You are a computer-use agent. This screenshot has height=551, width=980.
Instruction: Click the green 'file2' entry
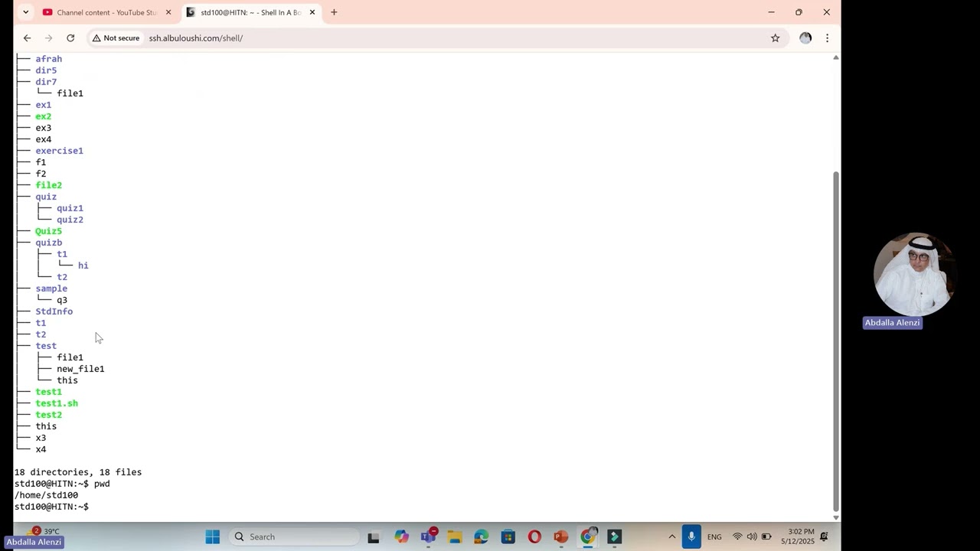click(x=48, y=185)
